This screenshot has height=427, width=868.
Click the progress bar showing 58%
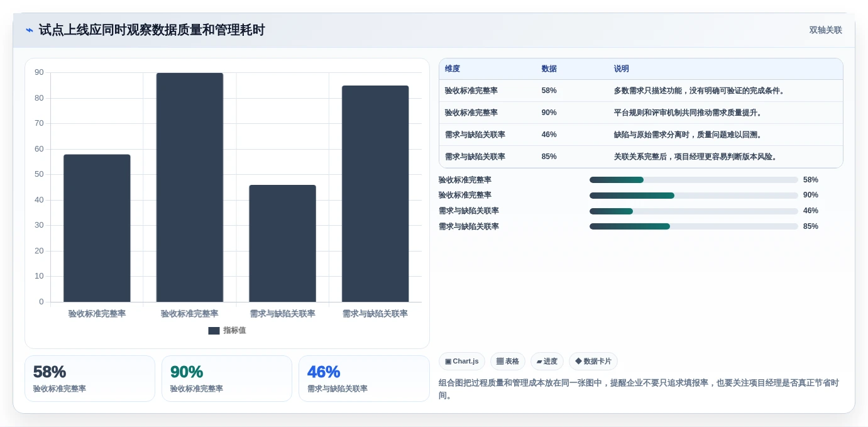694,180
